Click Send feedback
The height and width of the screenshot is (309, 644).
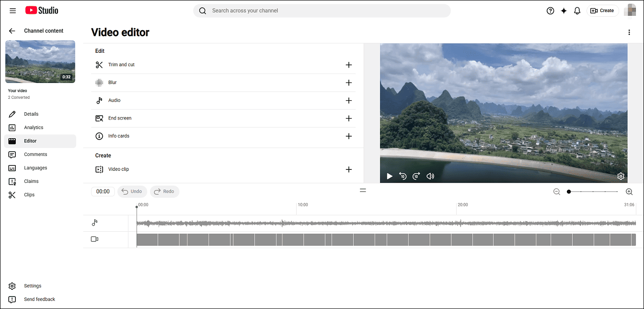40,299
